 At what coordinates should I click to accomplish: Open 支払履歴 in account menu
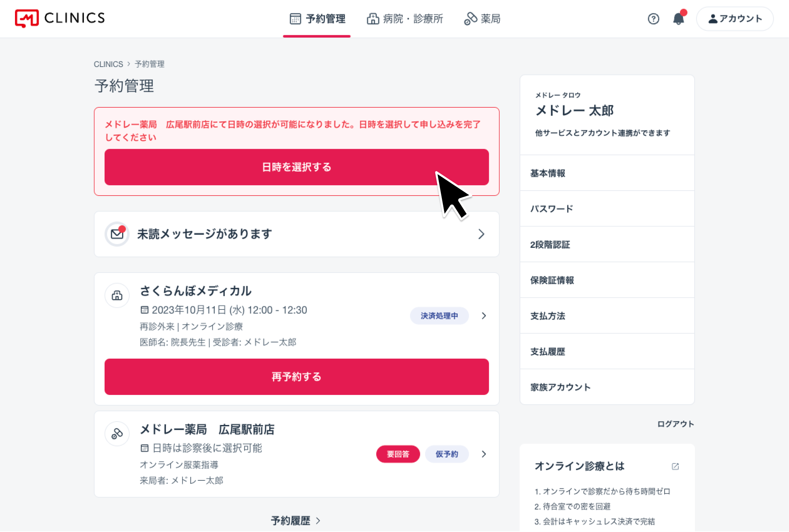pos(607,351)
